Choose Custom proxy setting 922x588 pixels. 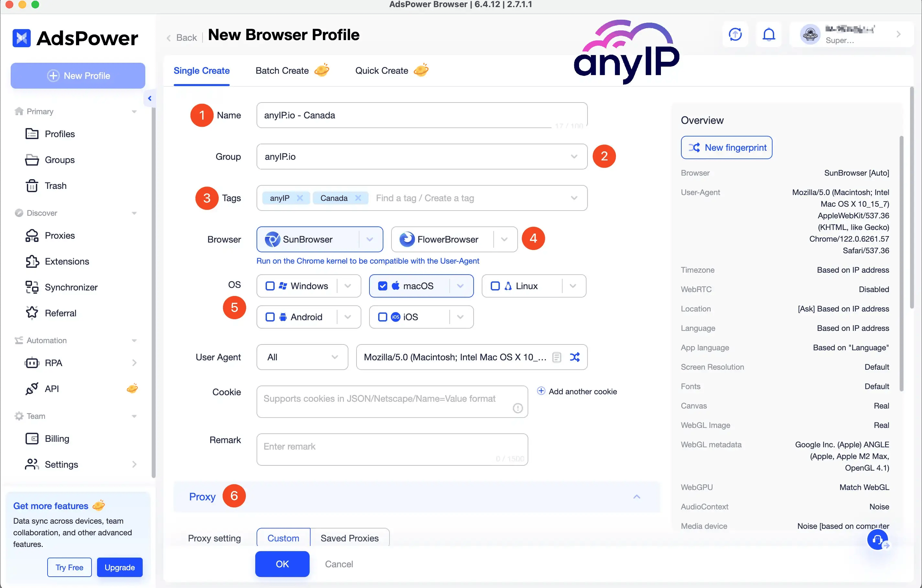click(x=283, y=538)
